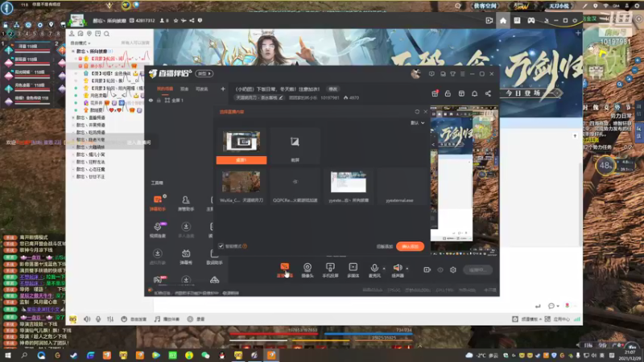Open the app center in YY bottom bar
This screenshot has height=362, width=644.
[x=558, y=319]
